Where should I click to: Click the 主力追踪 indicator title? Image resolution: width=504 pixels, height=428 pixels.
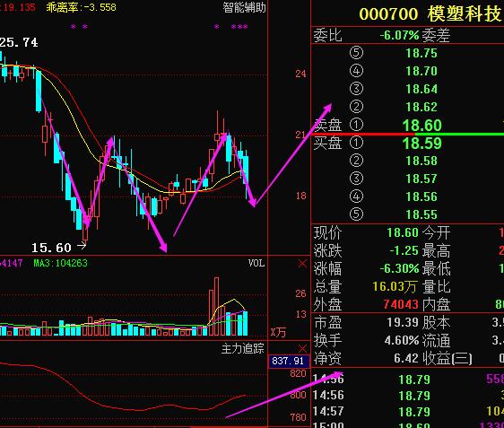point(243,348)
